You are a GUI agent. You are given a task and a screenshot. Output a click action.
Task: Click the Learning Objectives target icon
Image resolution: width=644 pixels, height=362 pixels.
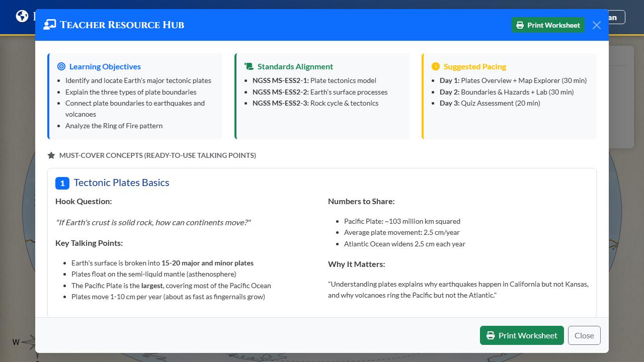tap(61, 66)
